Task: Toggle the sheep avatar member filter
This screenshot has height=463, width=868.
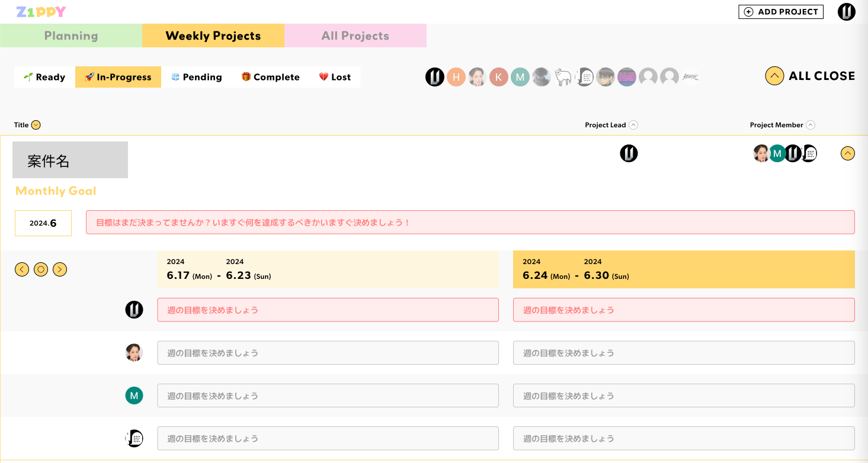Action: coord(563,77)
